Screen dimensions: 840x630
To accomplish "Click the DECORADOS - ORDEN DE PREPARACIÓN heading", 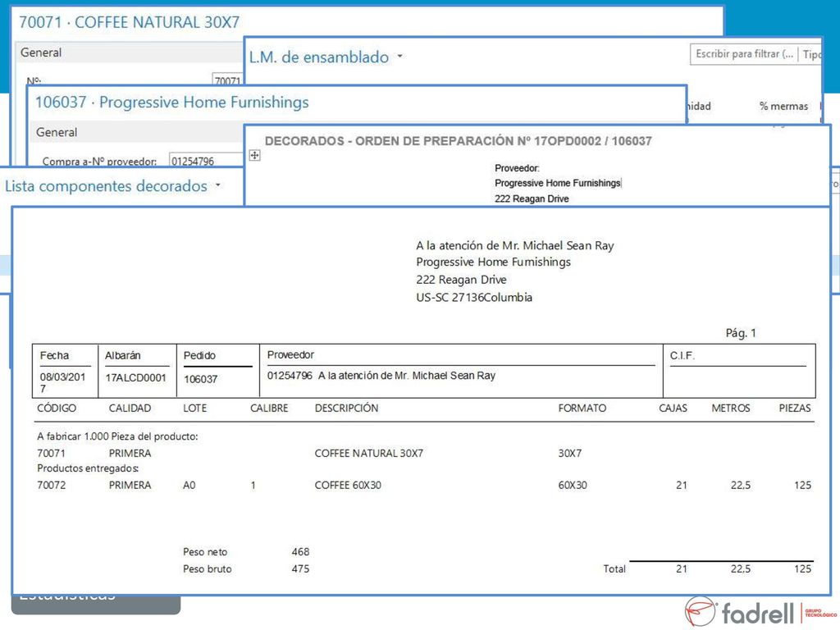I will point(458,141).
